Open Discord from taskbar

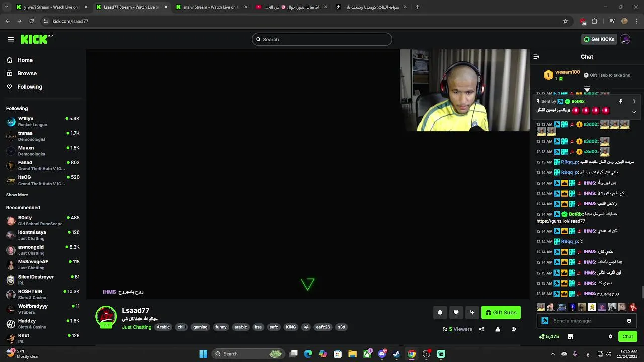[x=382, y=354]
